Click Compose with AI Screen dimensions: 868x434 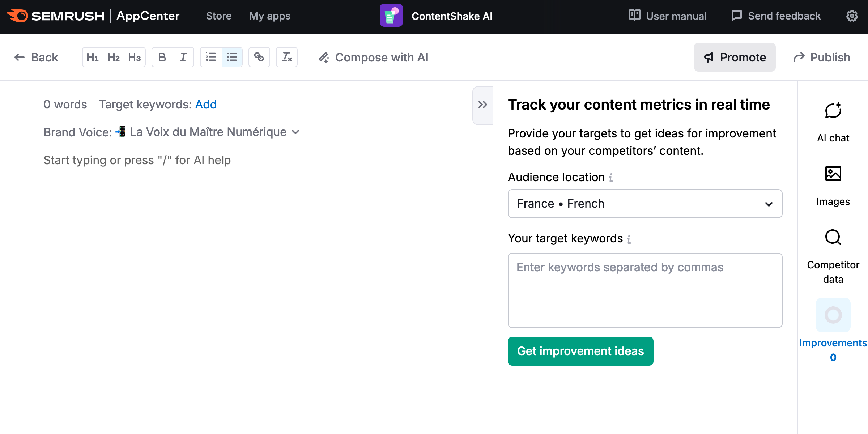click(373, 57)
